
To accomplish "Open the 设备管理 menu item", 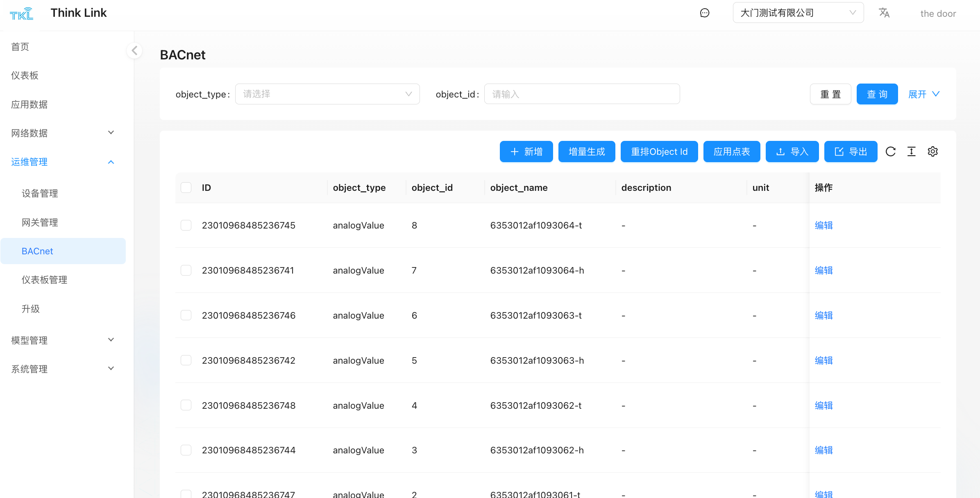I will (40, 193).
